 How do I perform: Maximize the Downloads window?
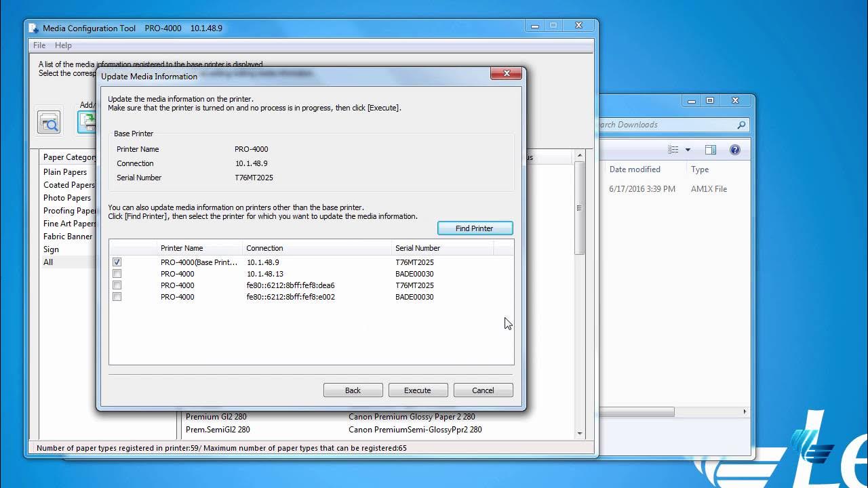point(710,101)
